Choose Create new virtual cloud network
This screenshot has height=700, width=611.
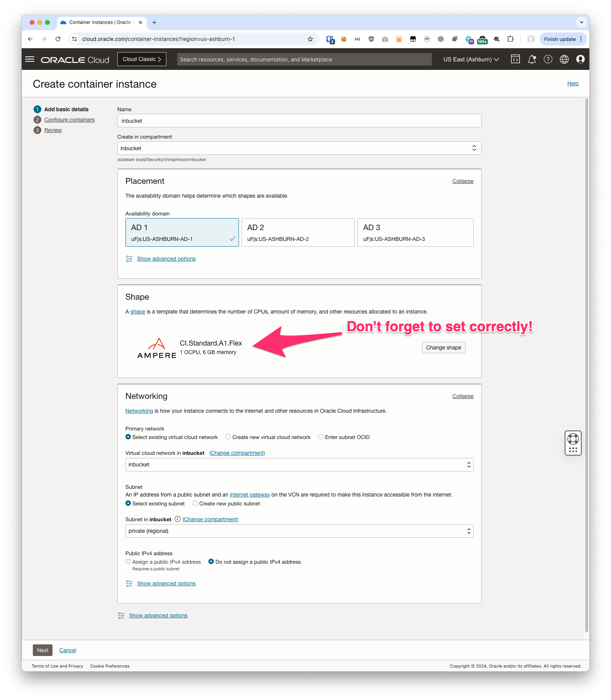click(x=228, y=437)
